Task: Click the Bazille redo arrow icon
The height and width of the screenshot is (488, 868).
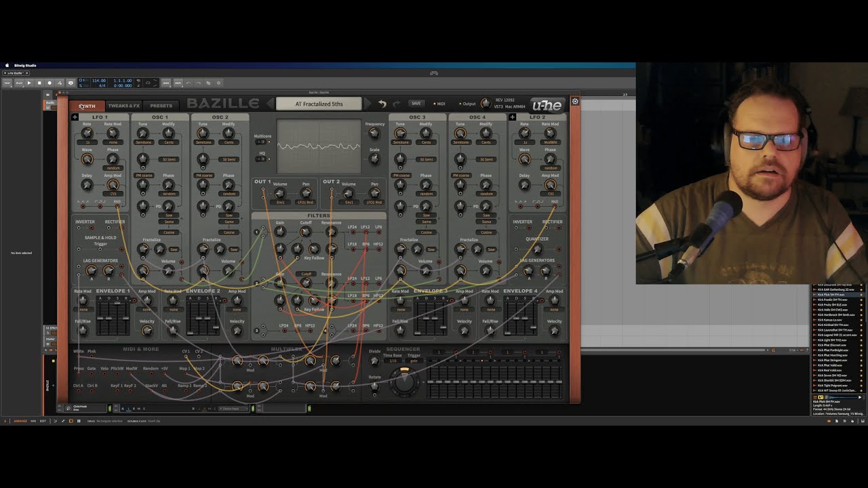Action: (397, 104)
